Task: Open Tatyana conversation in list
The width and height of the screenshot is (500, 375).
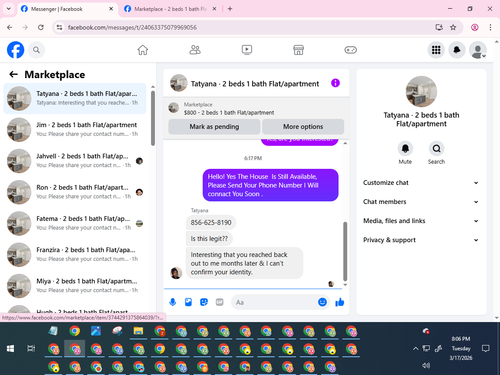Action: (75, 98)
